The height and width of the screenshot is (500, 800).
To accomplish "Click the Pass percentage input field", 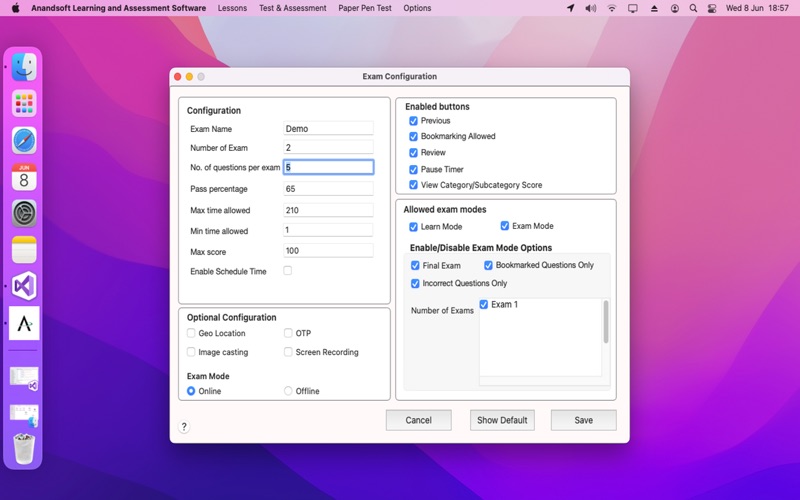I will [x=328, y=189].
